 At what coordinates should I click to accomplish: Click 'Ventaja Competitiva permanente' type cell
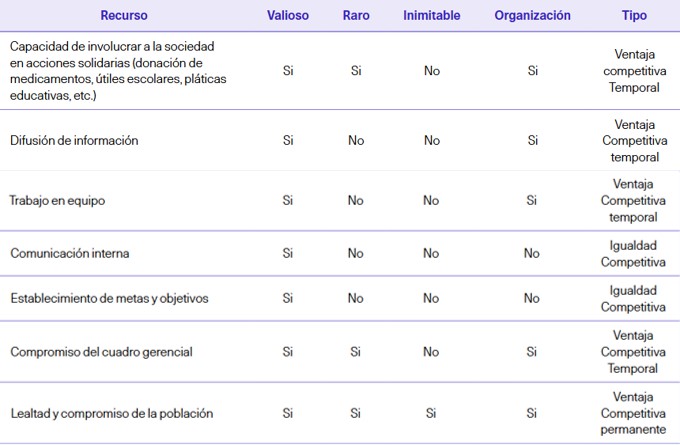click(633, 413)
